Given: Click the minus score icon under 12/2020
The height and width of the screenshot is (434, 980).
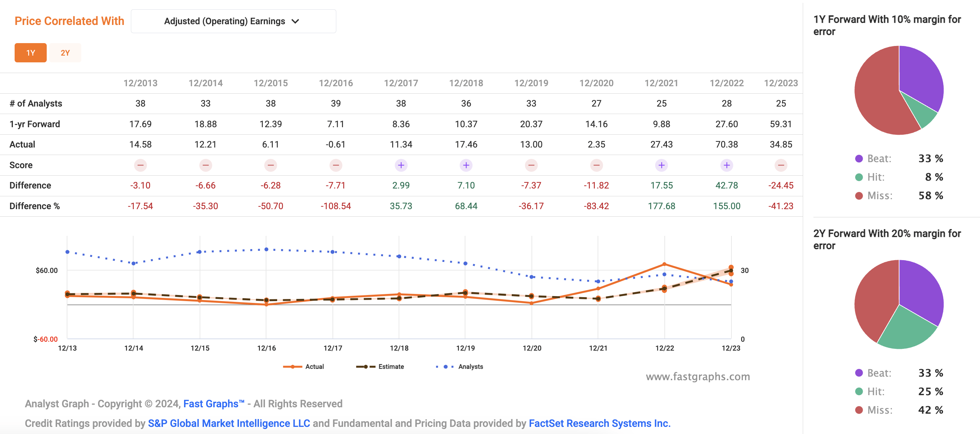Looking at the screenshot, I should pos(597,165).
